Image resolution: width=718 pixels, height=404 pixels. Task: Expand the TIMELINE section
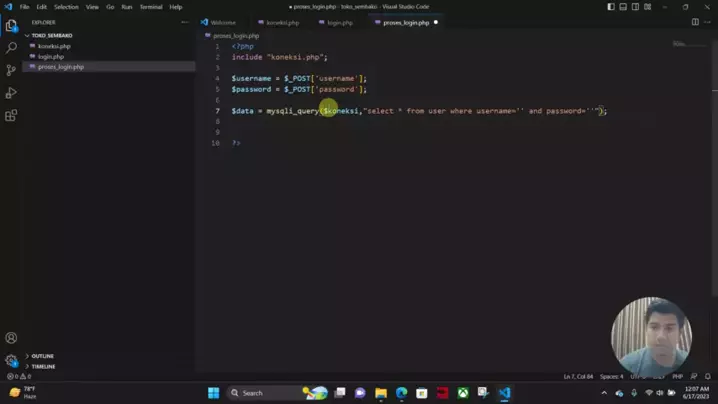[x=43, y=366]
